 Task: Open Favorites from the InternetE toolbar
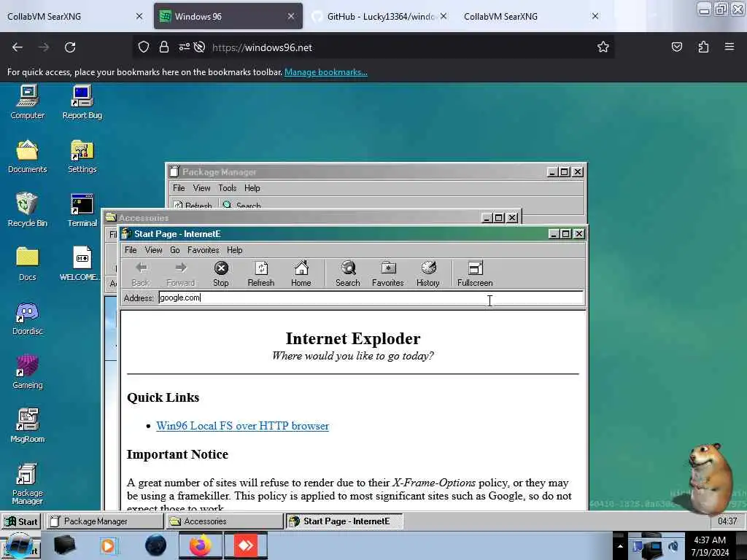(388, 274)
